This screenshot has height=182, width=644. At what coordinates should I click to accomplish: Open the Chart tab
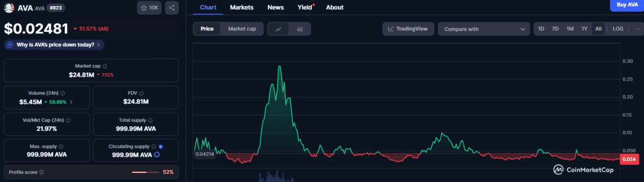208,8
